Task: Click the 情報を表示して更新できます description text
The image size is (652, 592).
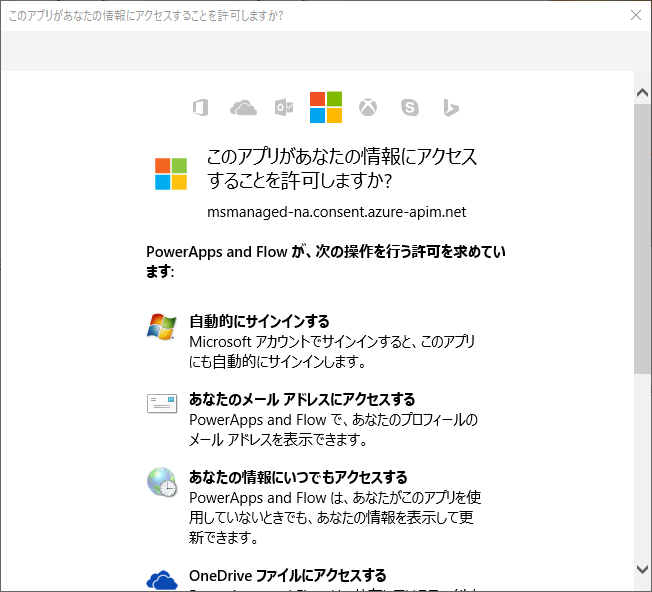Action: point(335,518)
